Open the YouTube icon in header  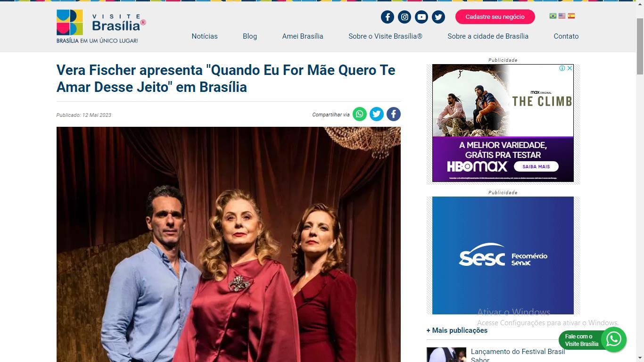[421, 17]
